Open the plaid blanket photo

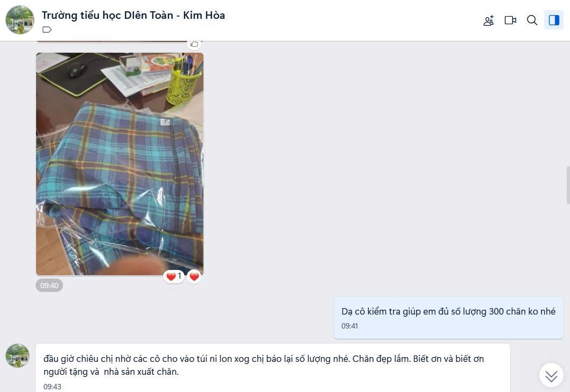(119, 164)
